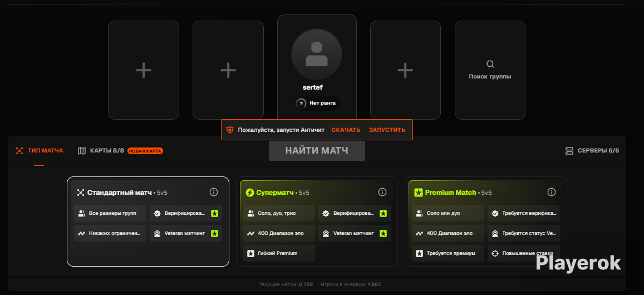The image size is (644, 295).
Task: Click Premium Match's 400 Диапазон эло chip
Action: coord(448,233)
